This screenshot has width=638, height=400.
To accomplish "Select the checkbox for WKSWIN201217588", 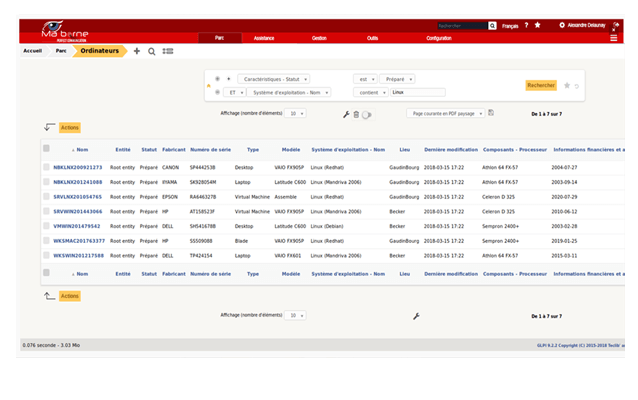I will (46, 255).
